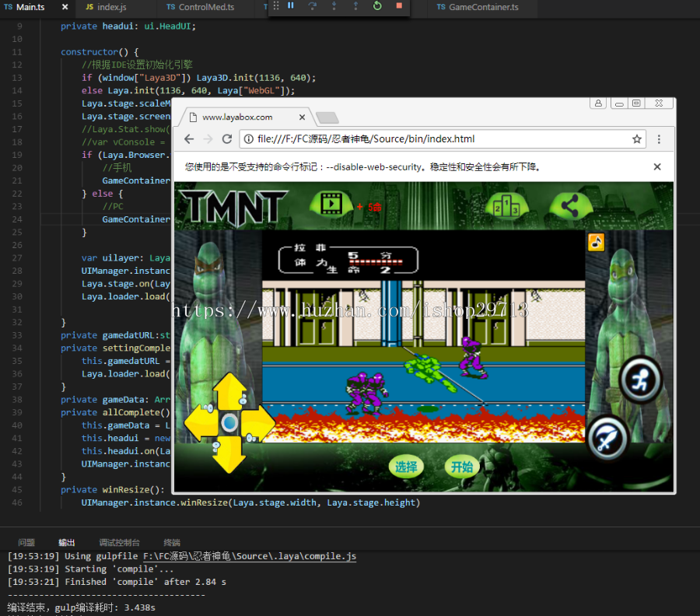Open a new browser tab
Image resolution: width=700 pixels, height=616 pixels.
[x=327, y=118]
